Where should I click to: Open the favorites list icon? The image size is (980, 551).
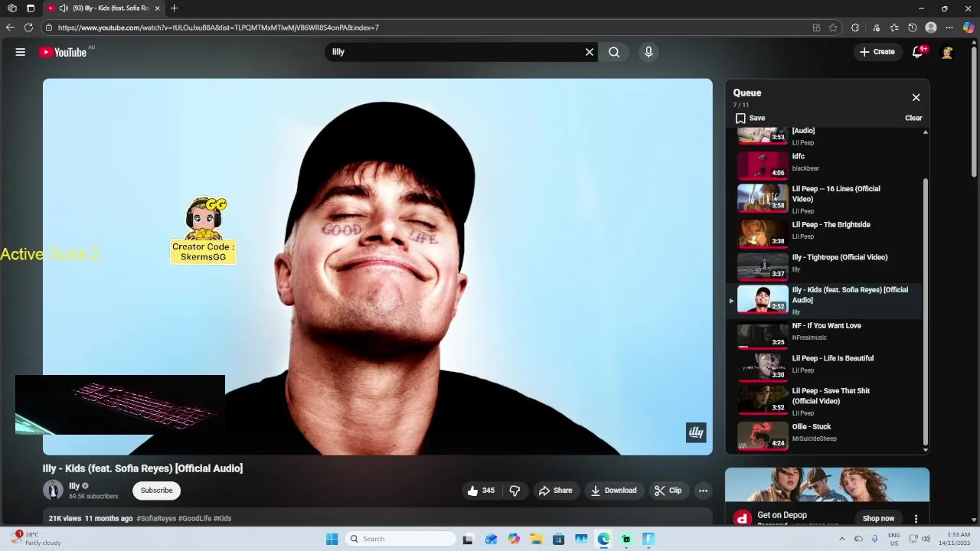(x=894, y=28)
